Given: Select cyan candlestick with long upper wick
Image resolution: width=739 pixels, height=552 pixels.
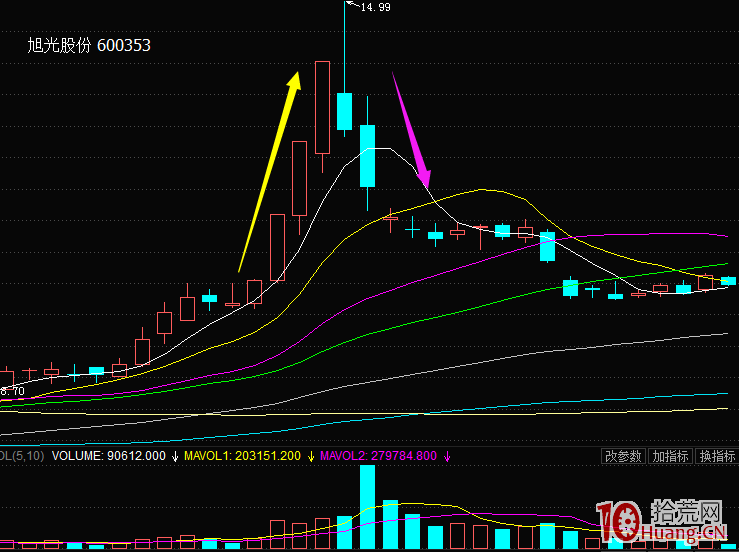Looking at the screenshot, I should (344, 110).
